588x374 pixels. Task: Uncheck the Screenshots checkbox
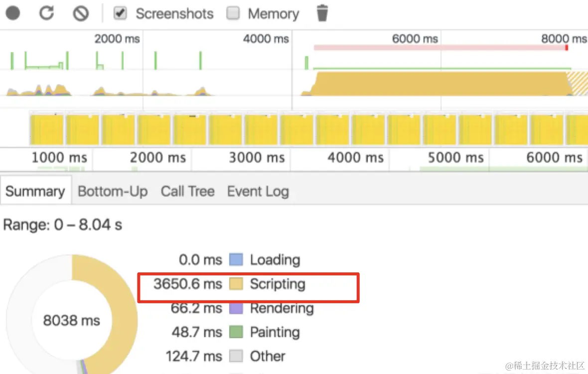point(120,13)
